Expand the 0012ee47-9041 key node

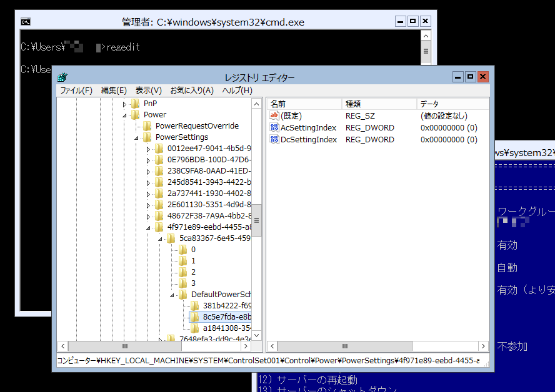148,149
